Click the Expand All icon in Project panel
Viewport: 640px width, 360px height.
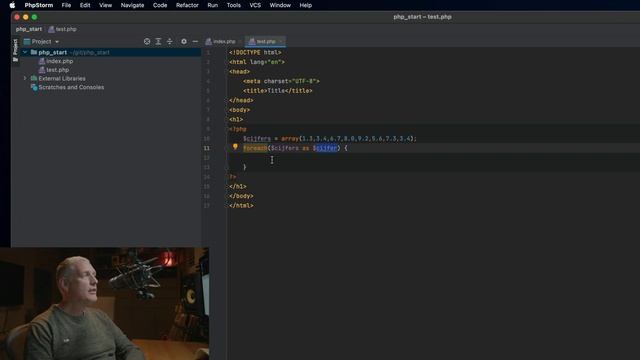pos(158,42)
